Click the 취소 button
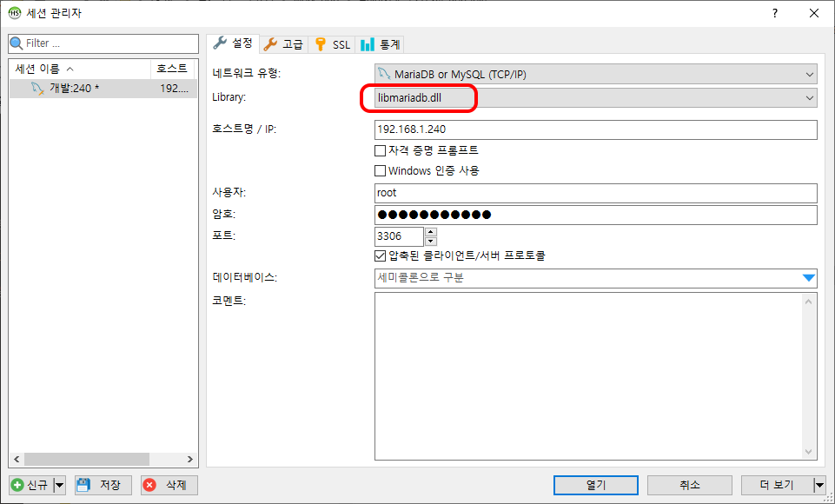Screen dimensions: 835x504 689,485
